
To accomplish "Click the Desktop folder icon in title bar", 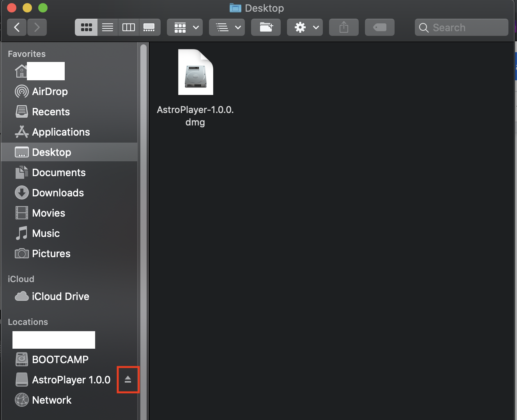I will pos(235,8).
